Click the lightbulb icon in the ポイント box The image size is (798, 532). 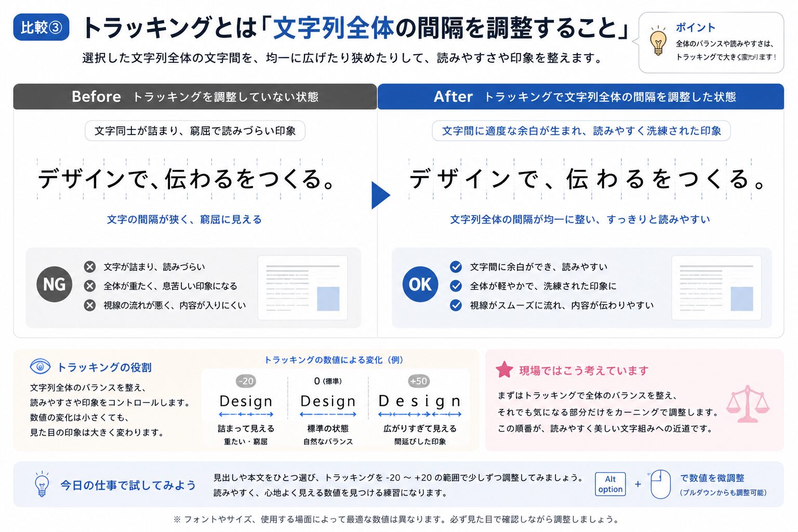(x=658, y=41)
